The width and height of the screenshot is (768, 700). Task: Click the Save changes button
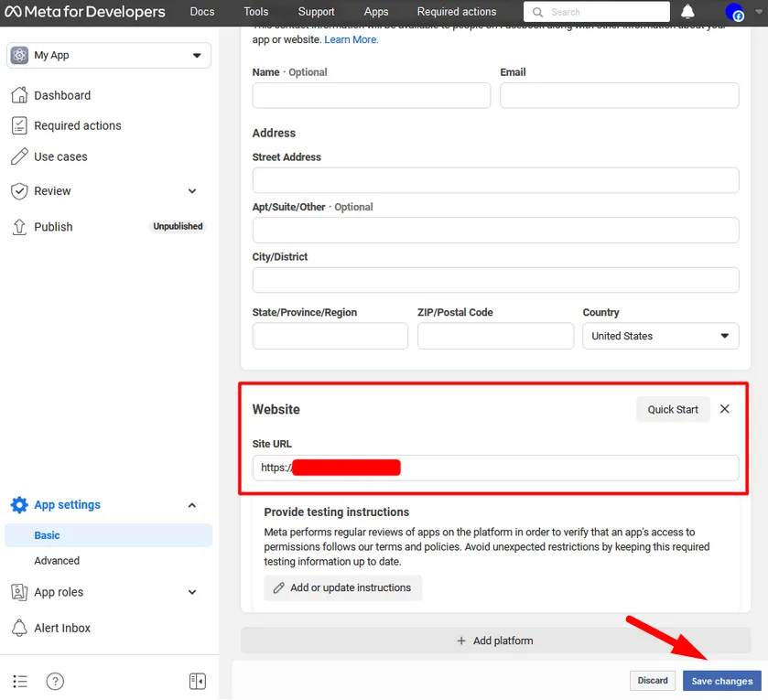pyautogui.click(x=721, y=681)
